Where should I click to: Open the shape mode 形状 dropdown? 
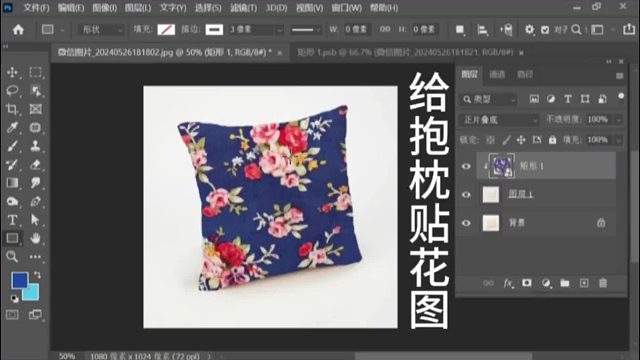coord(101,29)
